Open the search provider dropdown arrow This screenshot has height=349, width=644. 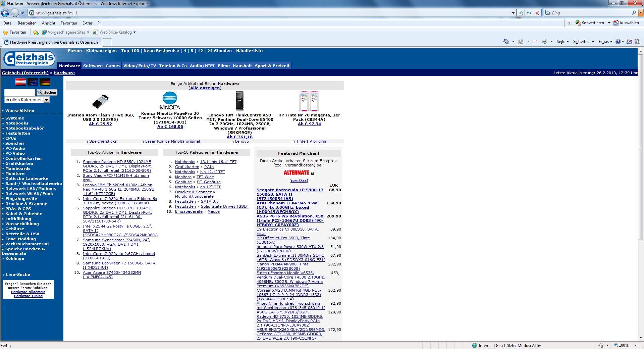coord(640,13)
